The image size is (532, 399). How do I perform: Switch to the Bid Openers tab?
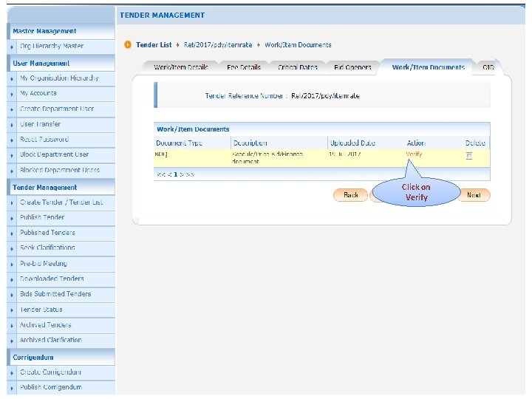pos(352,67)
